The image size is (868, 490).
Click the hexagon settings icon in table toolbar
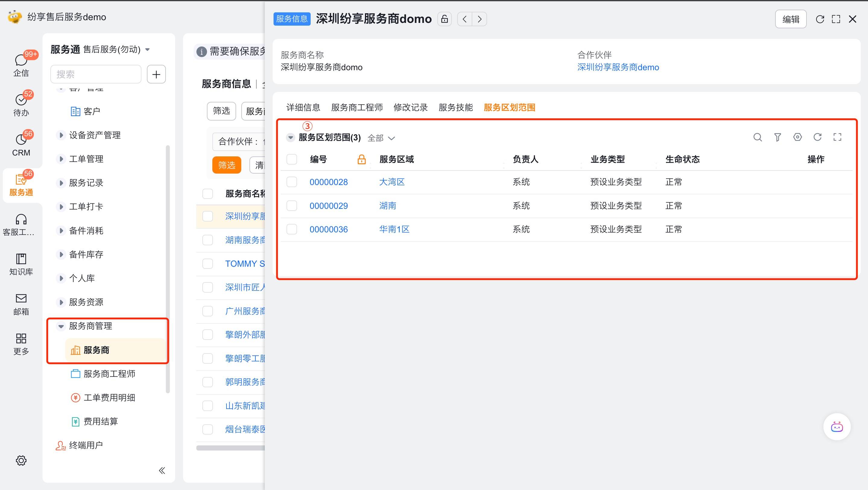click(797, 137)
